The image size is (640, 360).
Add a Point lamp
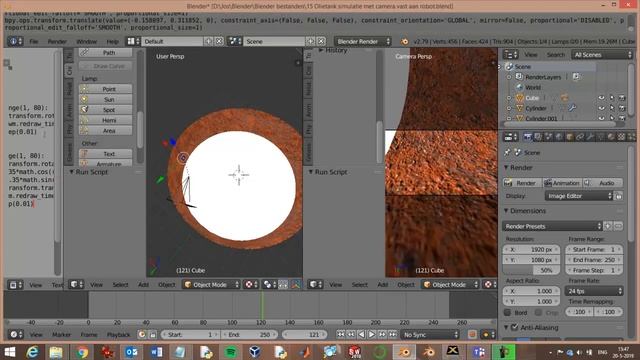click(105, 89)
